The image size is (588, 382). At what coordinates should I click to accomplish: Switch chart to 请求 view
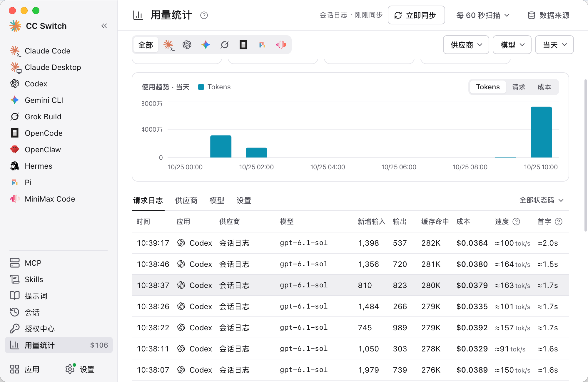click(x=518, y=87)
